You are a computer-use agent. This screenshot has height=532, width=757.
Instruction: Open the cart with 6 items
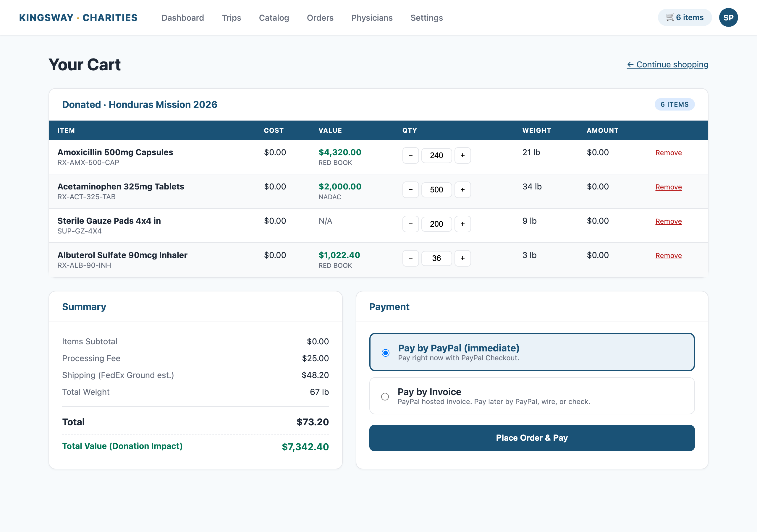[x=685, y=17]
